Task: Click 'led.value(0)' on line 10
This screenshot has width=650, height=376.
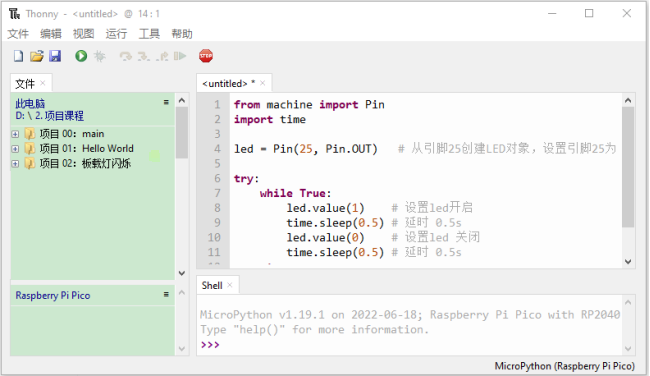Action: (x=325, y=238)
